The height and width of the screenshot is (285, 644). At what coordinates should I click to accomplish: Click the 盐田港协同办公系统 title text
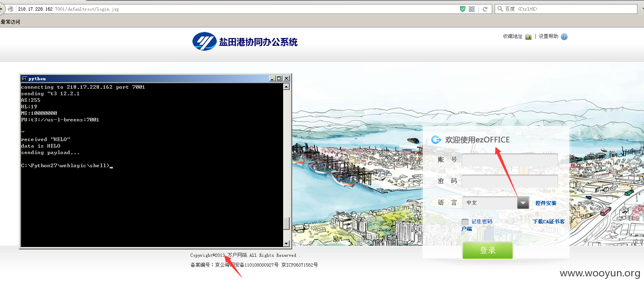click(258, 42)
